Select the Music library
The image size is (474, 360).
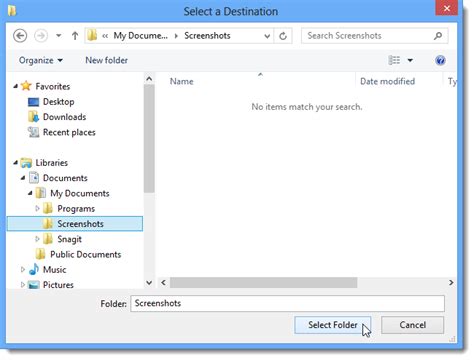(x=54, y=269)
